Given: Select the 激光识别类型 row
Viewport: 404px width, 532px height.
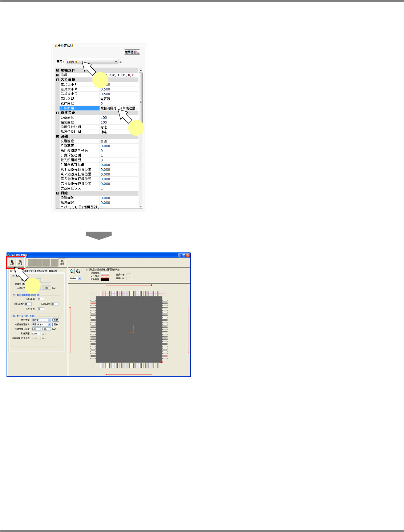Looking at the screenshot, I should [x=99, y=160].
